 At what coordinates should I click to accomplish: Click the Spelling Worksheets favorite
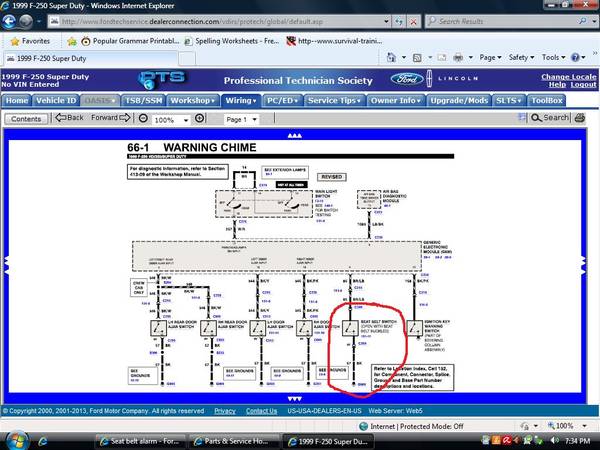[x=232, y=41]
